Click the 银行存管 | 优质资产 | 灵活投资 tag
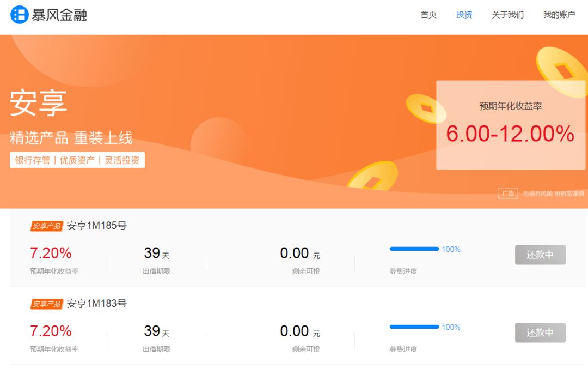The image size is (588, 368). tap(77, 160)
